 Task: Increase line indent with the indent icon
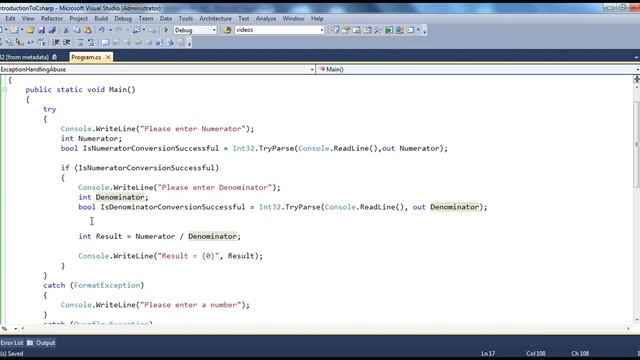click(67, 42)
